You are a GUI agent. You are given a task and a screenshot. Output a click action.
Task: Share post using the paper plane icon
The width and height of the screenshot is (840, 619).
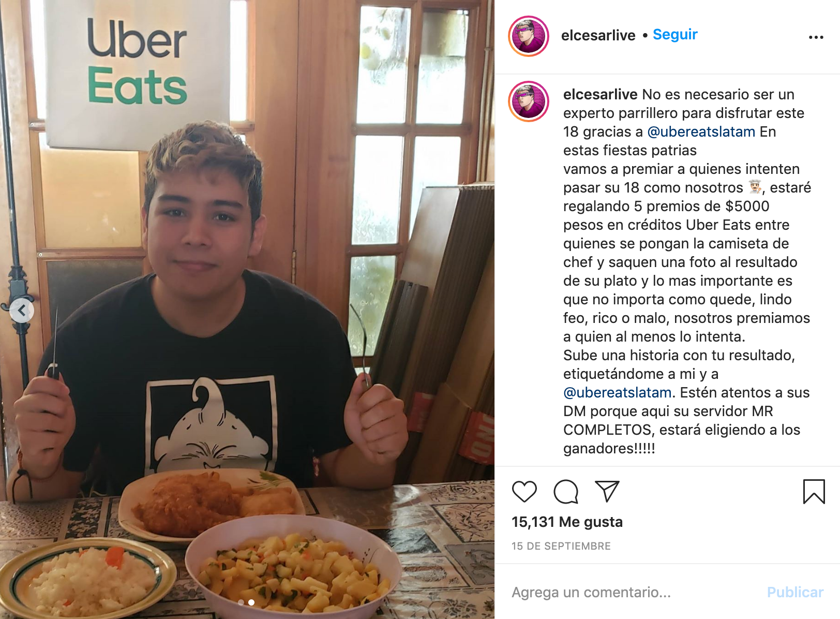[607, 491]
